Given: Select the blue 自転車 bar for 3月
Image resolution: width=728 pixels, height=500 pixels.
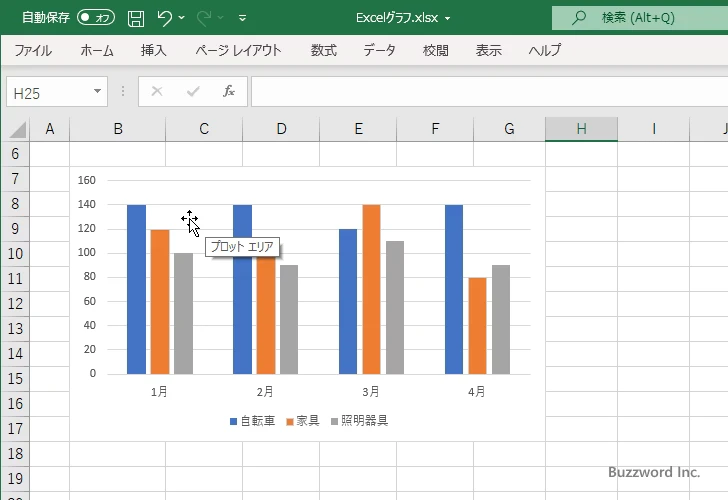Looking at the screenshot, I should click(x=348, y=301).
